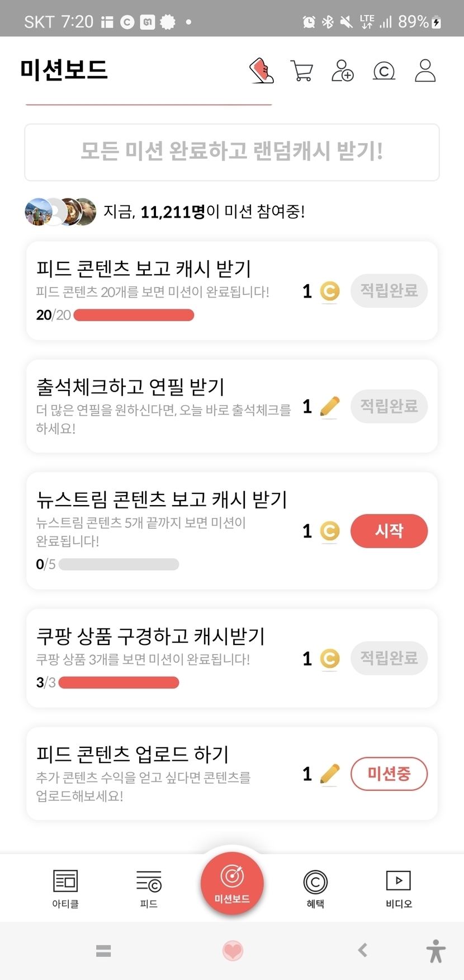Go to the 아티클 tab

(x=65, y=888)
